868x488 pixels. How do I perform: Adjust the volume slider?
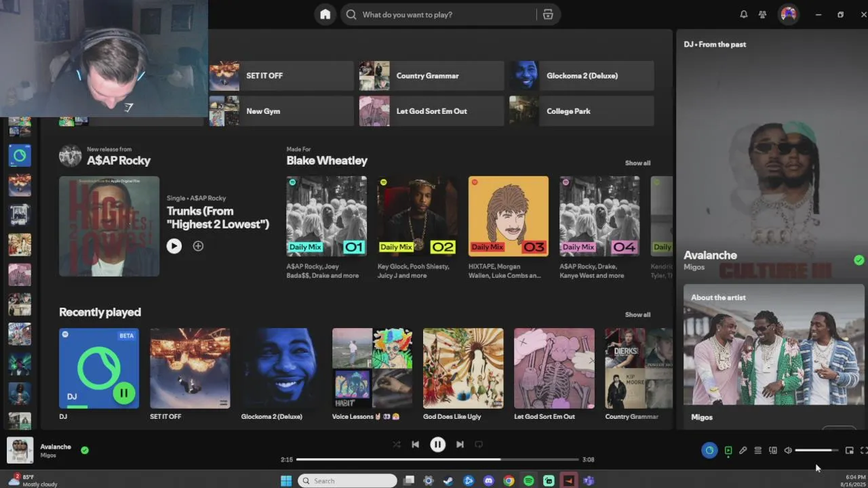pos(816,450)
